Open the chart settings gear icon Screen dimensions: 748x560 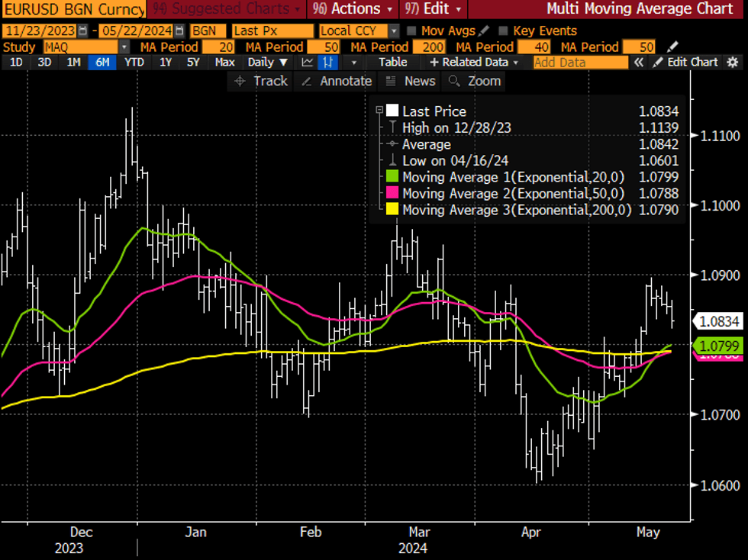tap(733, 62)
